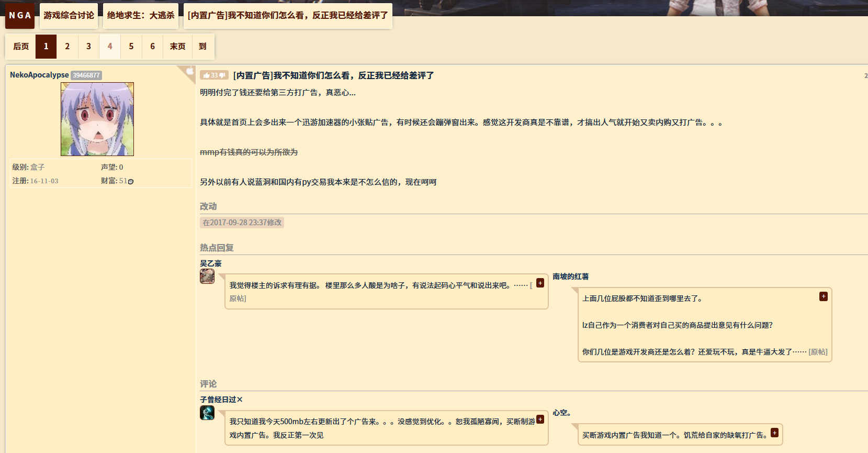Click 声望: 0 reputation value
The image size is (868, 453).
coord(112,167)
